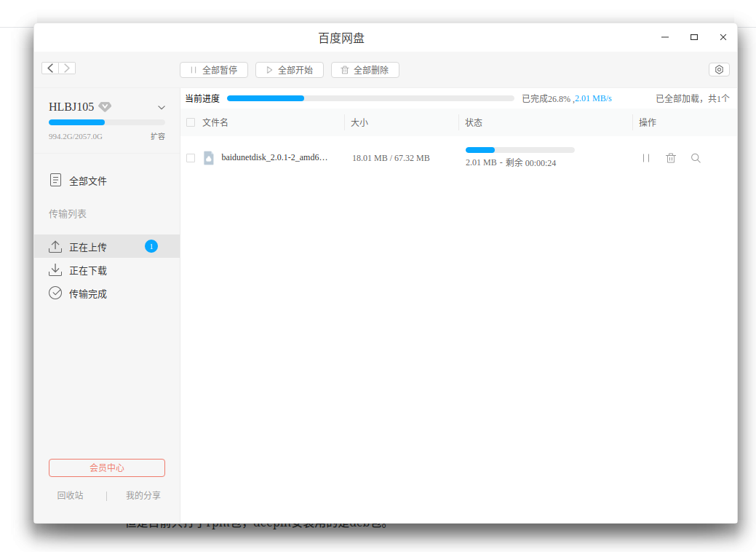Open 会员中心 (Member Center)
This screenshot has height=552, width=756.
pyautogui.click(x=106, y=468)
